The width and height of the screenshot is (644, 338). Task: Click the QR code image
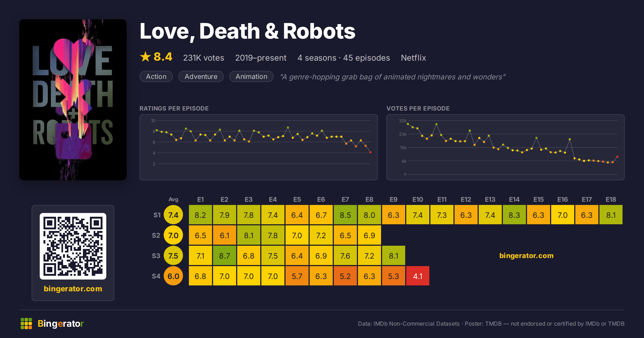click(x=73, y=246)
